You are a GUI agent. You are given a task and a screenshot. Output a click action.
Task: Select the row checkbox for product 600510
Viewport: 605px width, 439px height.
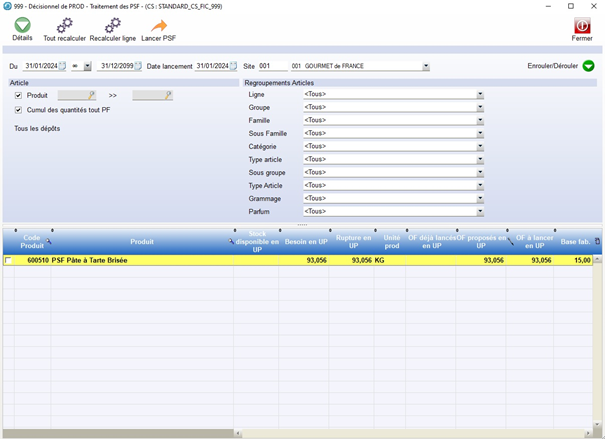pos(9,260)
